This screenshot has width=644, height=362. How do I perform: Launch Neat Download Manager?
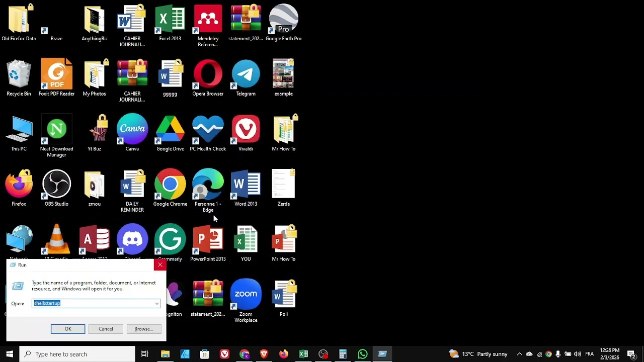click(x=56, y=136)
